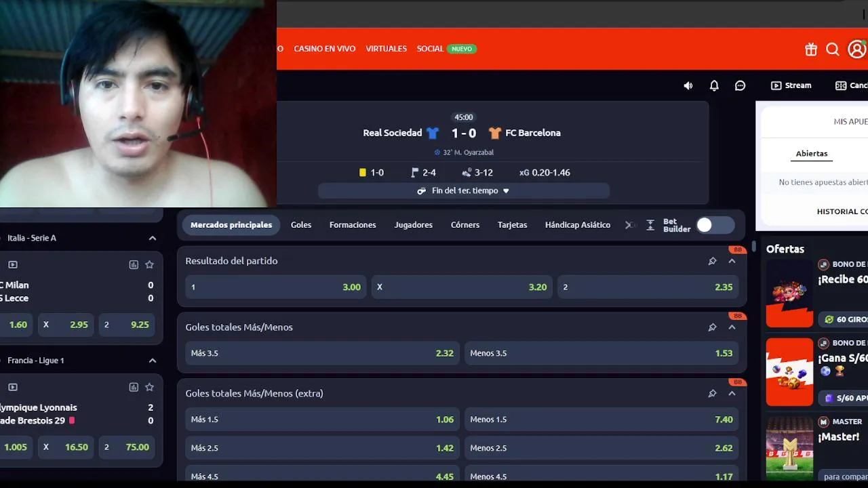
Task: Select the Mercados principales tab
Action: click(231, 225)
